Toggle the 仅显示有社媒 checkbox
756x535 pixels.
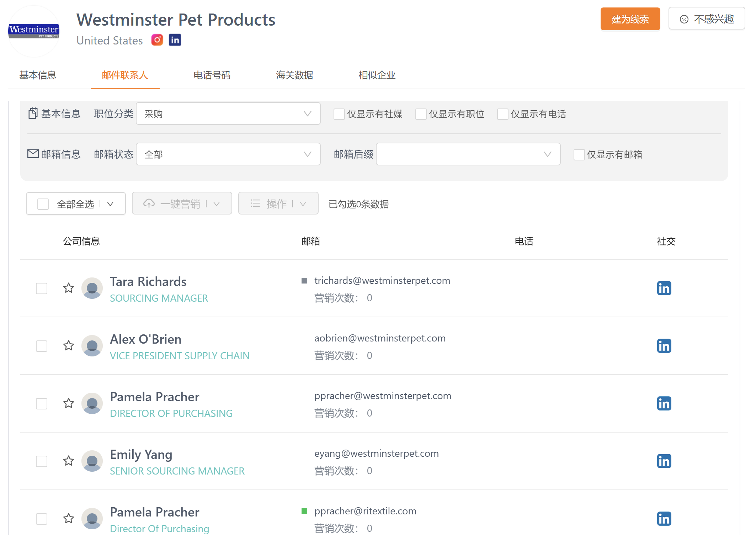coord(339,114)
